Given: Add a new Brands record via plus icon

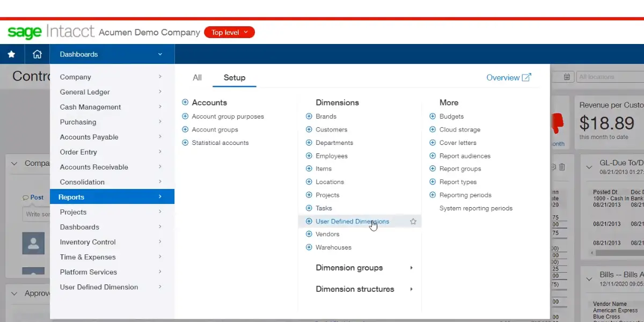Looking at the screenshot, I should (309, 116).
